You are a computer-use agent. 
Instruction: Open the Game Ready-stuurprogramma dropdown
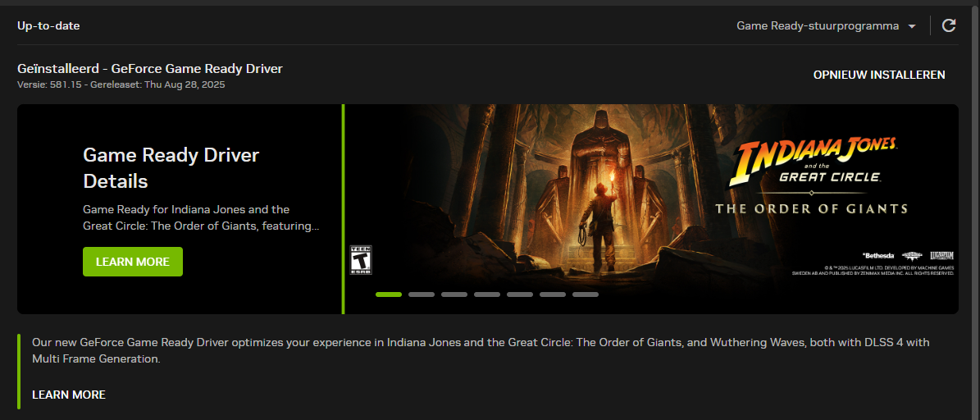coord(827,25)
